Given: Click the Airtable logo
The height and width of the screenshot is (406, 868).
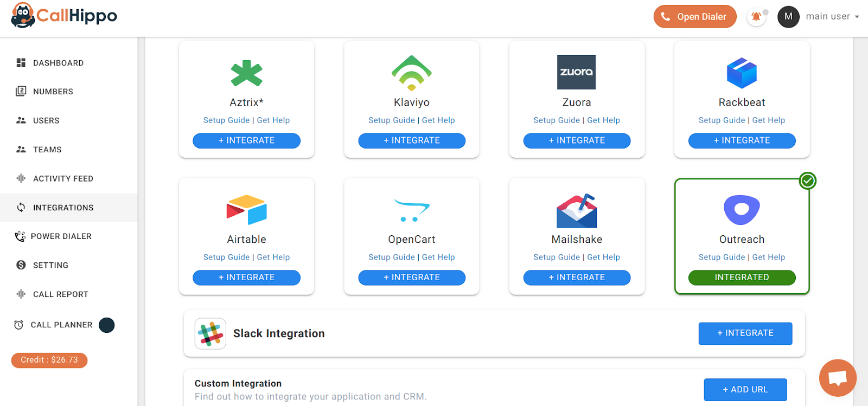Looking at the screenshot, I should tap(247, 210).
